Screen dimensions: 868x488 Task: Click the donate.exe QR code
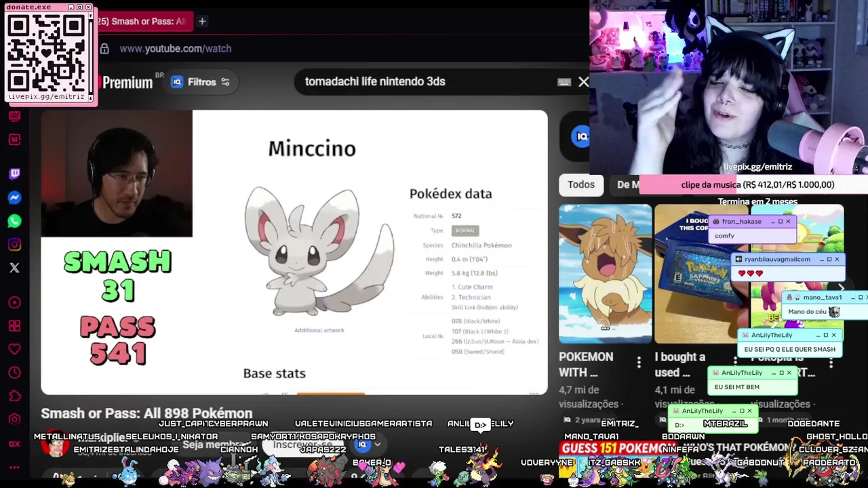tap(47, 53)
